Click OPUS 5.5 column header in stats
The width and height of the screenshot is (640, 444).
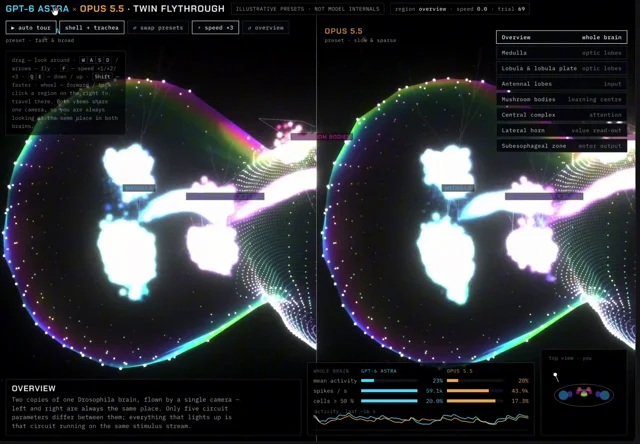pyautogui.click(x=460, y=371)
